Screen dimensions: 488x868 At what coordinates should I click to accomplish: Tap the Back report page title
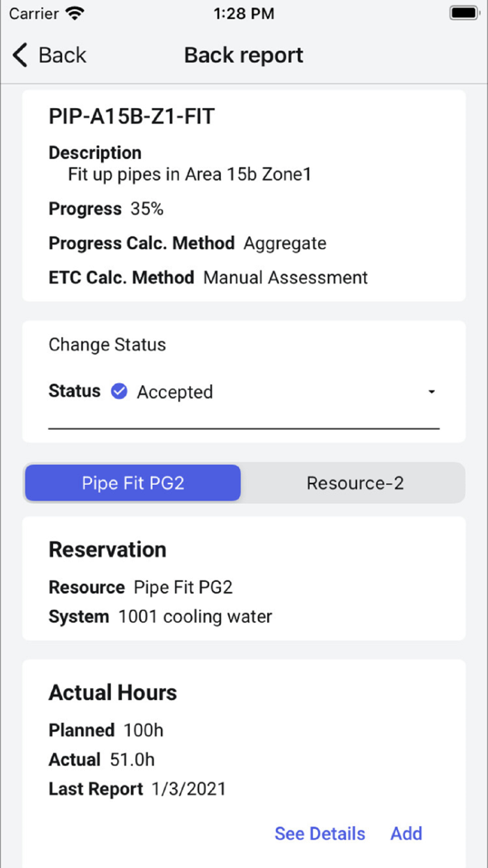(x=243, y=55)
